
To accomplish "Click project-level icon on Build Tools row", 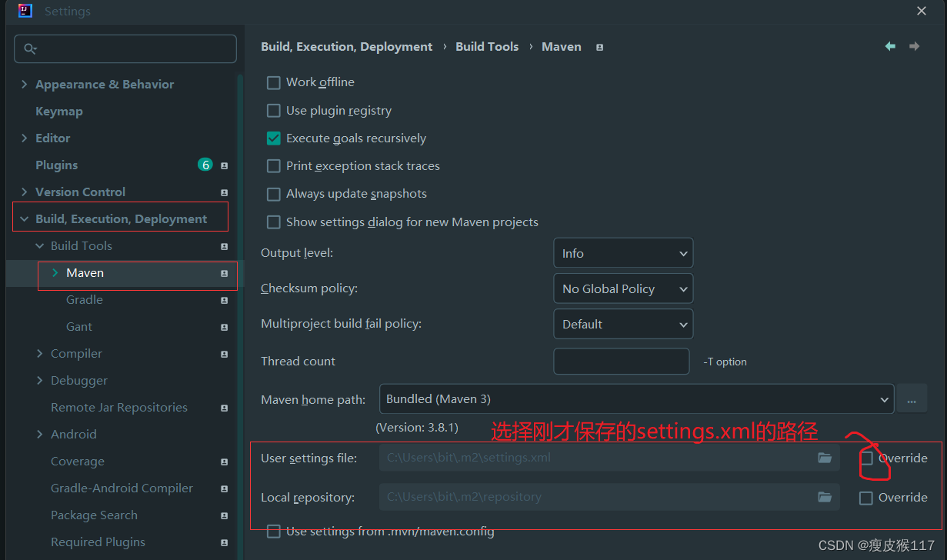I will click(x=224, y=246).
